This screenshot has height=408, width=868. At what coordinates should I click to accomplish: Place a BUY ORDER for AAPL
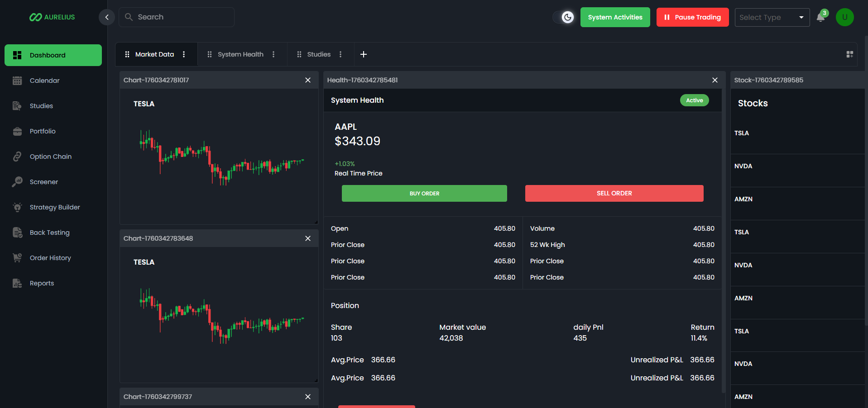pyautogui.click(x=424, y=193)
